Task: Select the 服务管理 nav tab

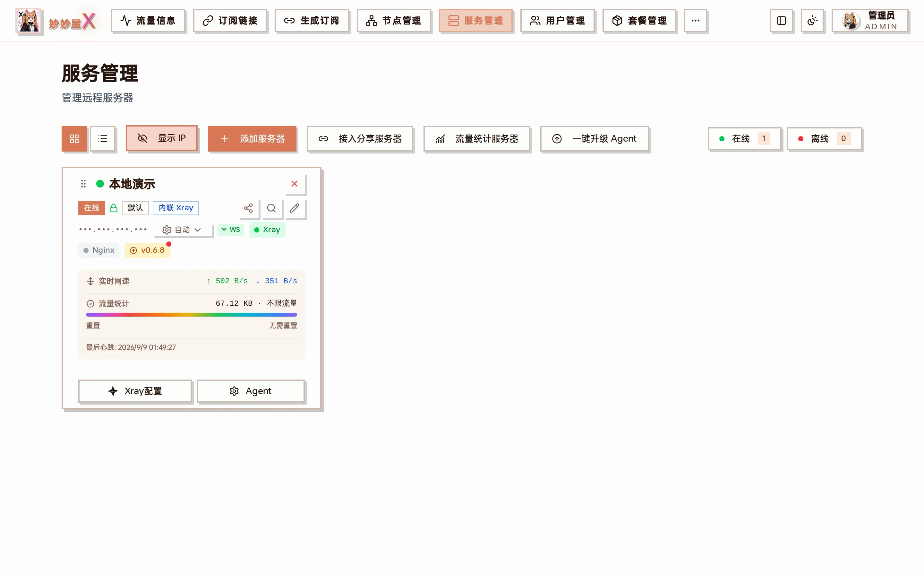Action: point(475,21)
